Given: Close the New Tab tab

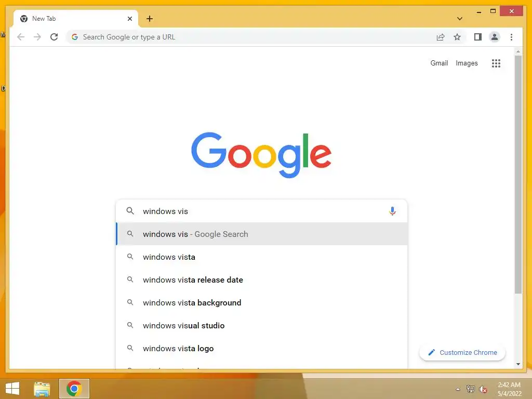Looking at the screenshot, I should (x=129, y=19).
